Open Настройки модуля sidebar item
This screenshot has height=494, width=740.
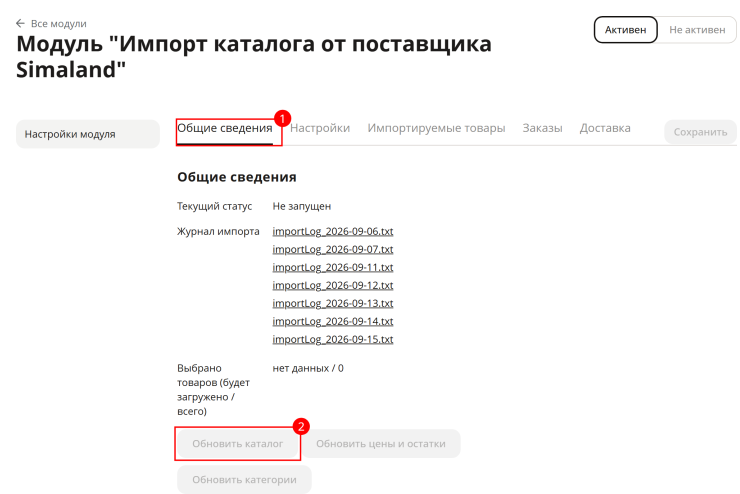88,134
